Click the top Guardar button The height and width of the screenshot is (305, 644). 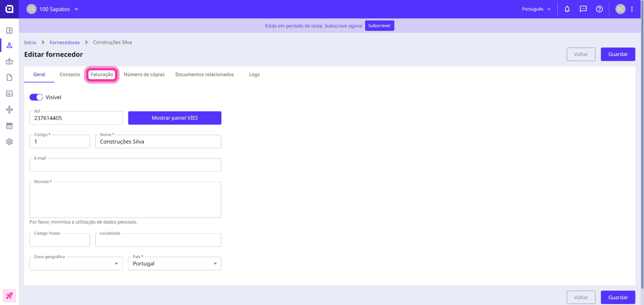pos(618,54)
